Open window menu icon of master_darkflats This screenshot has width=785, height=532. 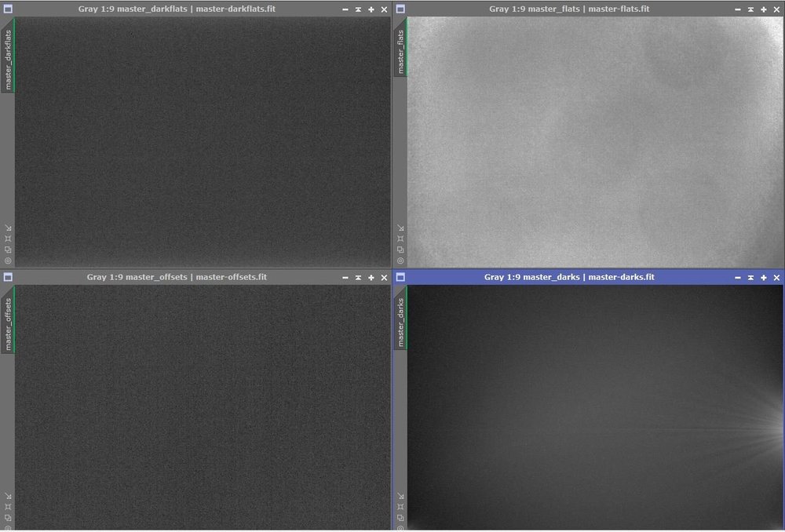tap(8, 9)
